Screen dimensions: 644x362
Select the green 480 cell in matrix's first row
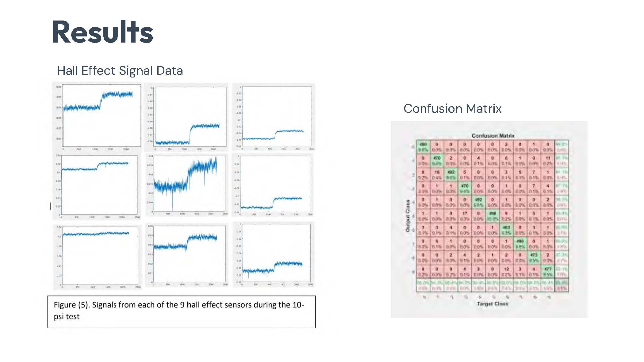[x=423, y=147]
